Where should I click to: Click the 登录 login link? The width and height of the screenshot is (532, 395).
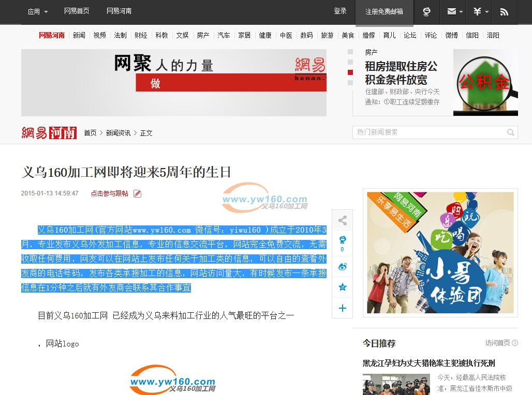click(340, 11)
